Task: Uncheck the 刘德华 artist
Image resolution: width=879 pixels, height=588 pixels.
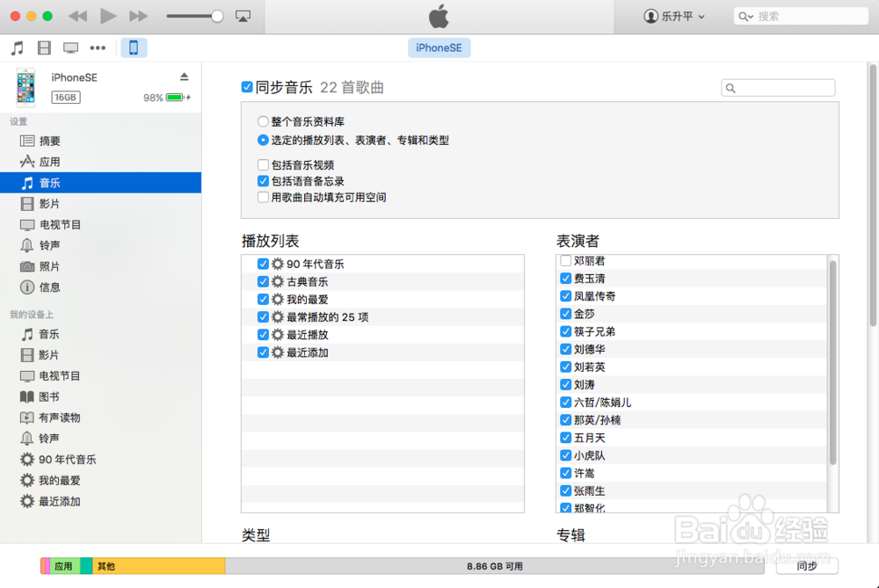Action: point(565,349)
